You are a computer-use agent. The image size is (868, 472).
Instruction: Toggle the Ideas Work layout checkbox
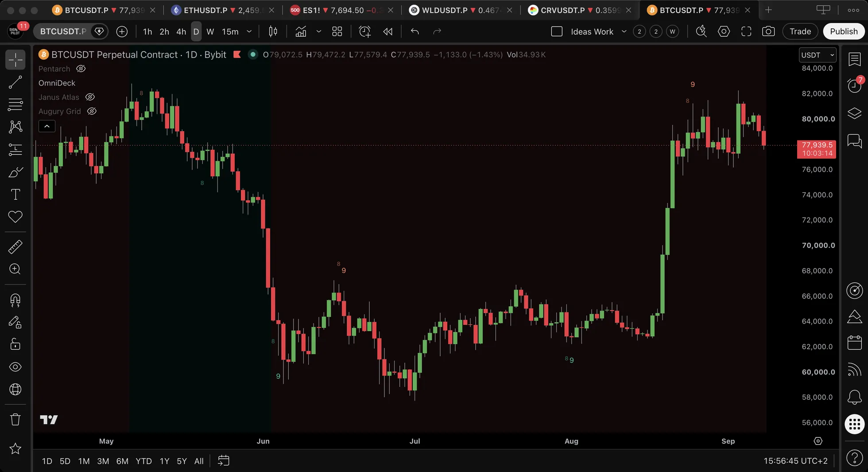pyautogui.click(x=557, y=31)
